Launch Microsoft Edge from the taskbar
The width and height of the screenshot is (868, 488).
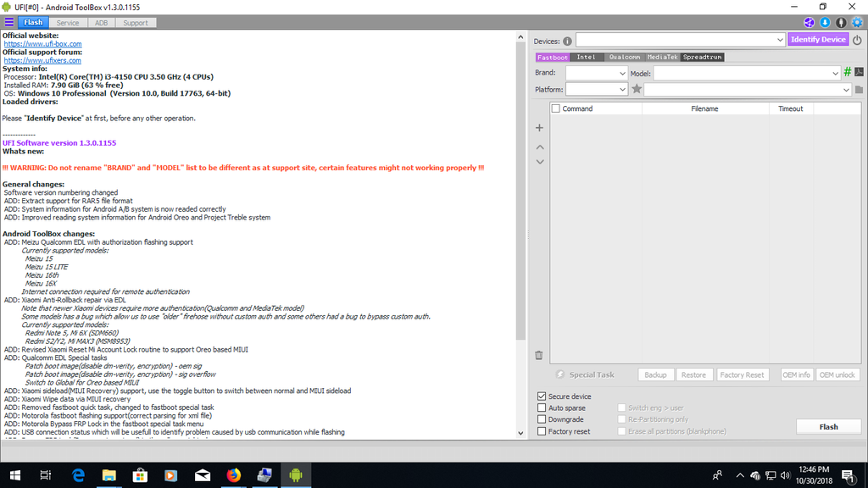[78, 475]
